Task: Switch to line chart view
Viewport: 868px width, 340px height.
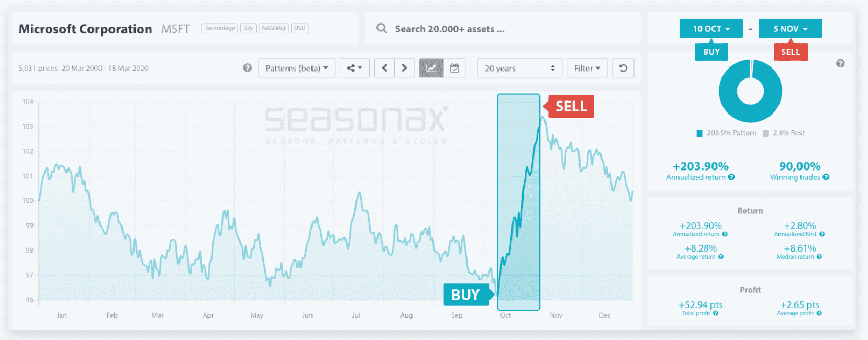Action: coord(431,68)
